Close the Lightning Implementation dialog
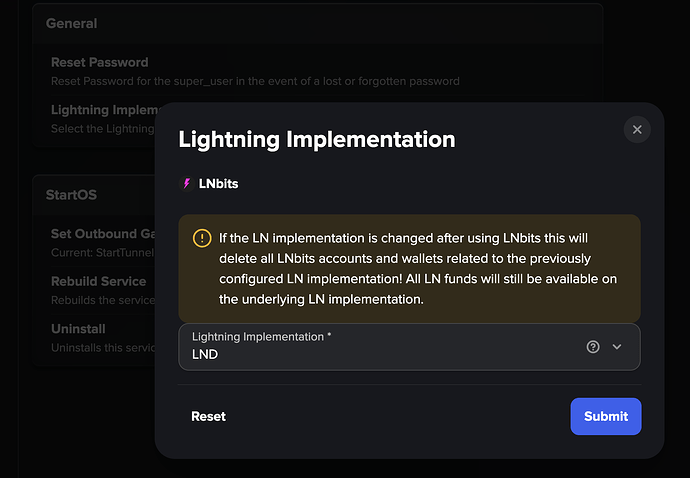Screen dimensions: 690x478 click(x=637, y=129)
